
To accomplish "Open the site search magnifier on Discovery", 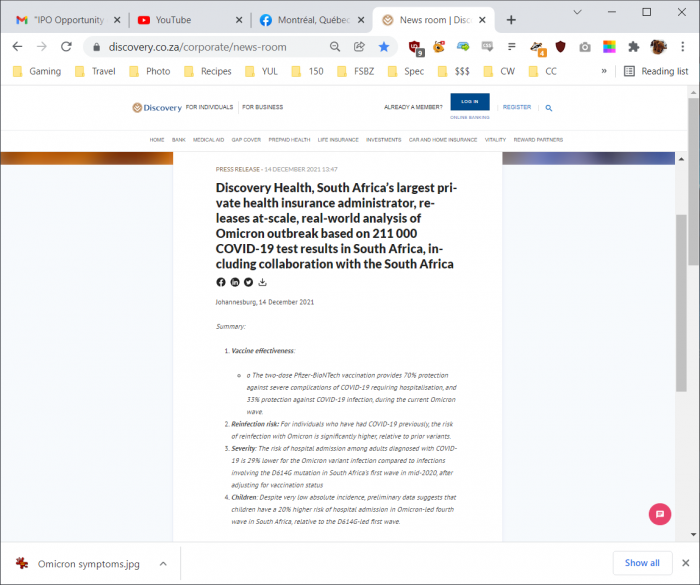I will (549, 108).
